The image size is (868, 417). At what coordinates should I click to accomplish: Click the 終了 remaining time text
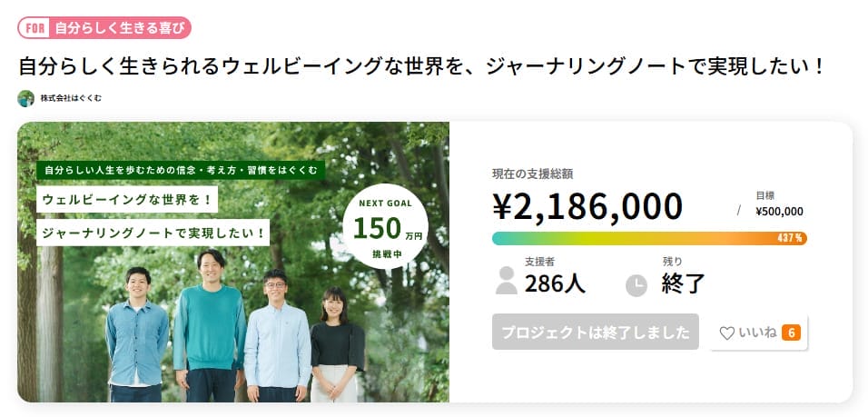(684, 283)
